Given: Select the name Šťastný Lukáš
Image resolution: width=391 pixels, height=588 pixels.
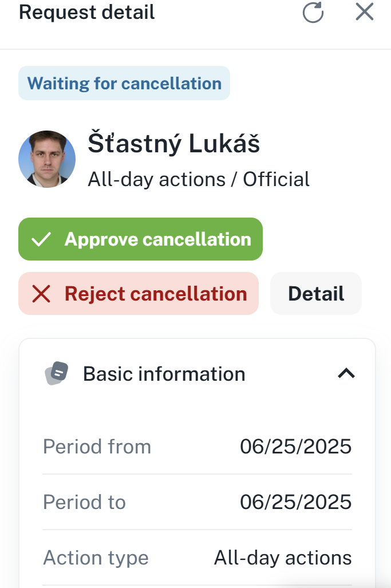Looking at the screenshot, I should click(x=174, y=144).
